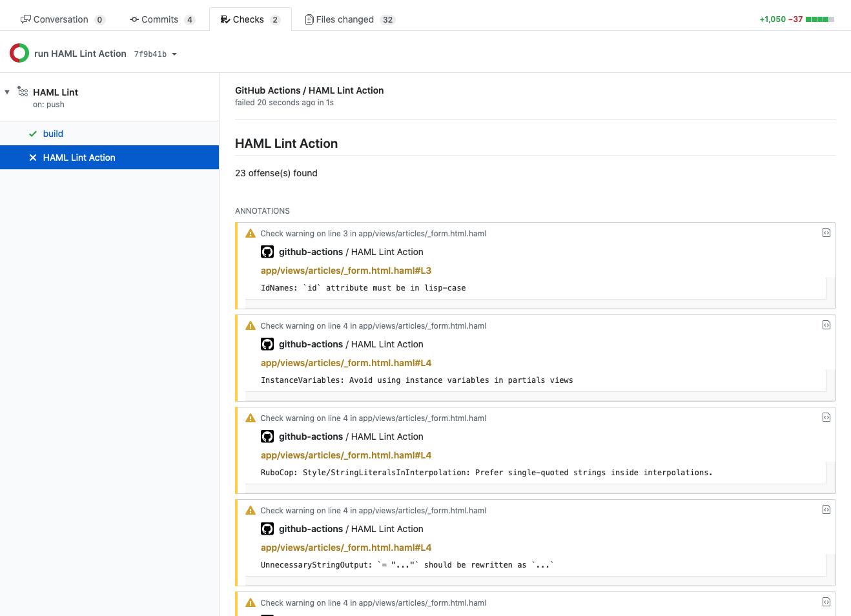Click the InstanceVariables annotation warning triangle

(x=251, y=325)
